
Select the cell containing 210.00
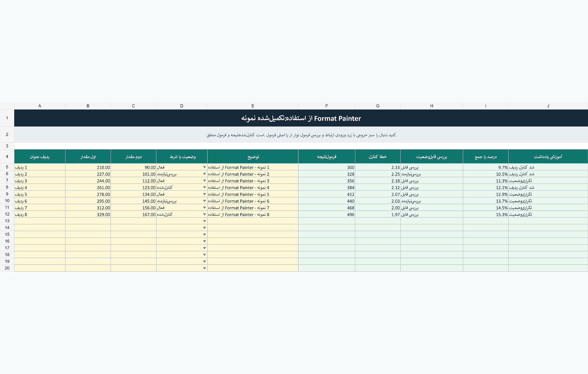[88, 167]
